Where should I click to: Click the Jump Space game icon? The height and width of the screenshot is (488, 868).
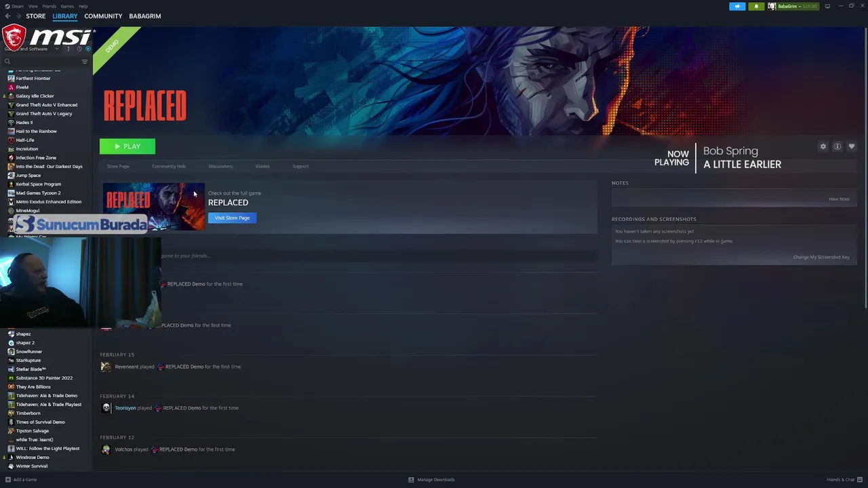pyautogui.click(x=11, y=176)
